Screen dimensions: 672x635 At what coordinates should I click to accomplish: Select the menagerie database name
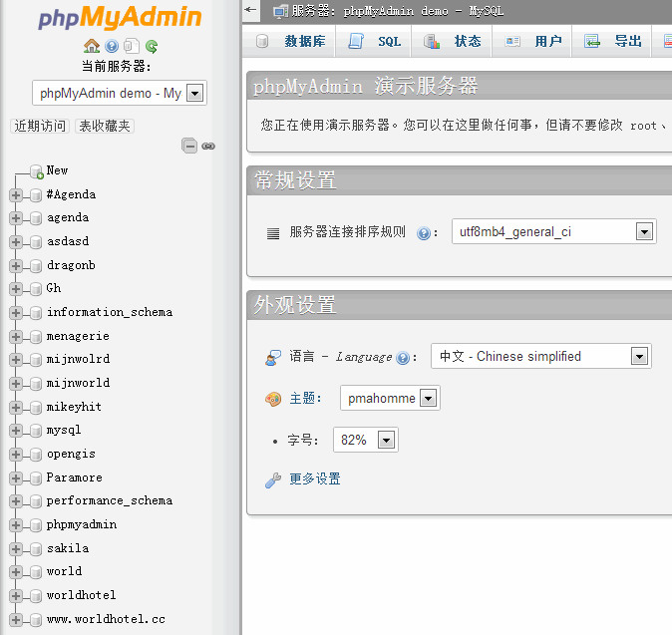78,336
